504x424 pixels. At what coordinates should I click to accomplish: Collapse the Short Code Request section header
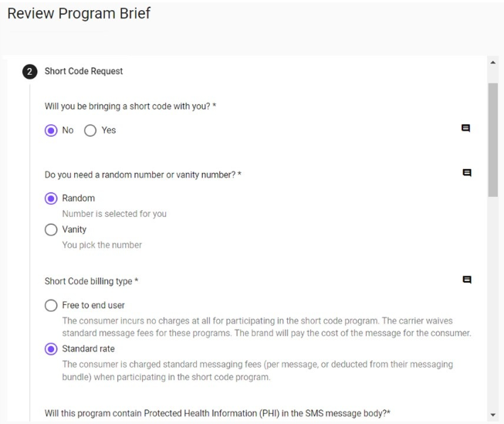[84, 71]
